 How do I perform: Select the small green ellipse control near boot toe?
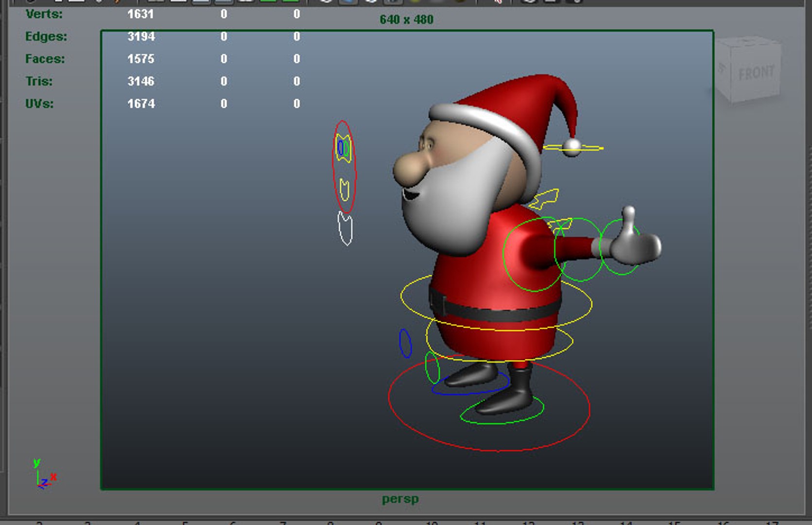tap(432, 367)
